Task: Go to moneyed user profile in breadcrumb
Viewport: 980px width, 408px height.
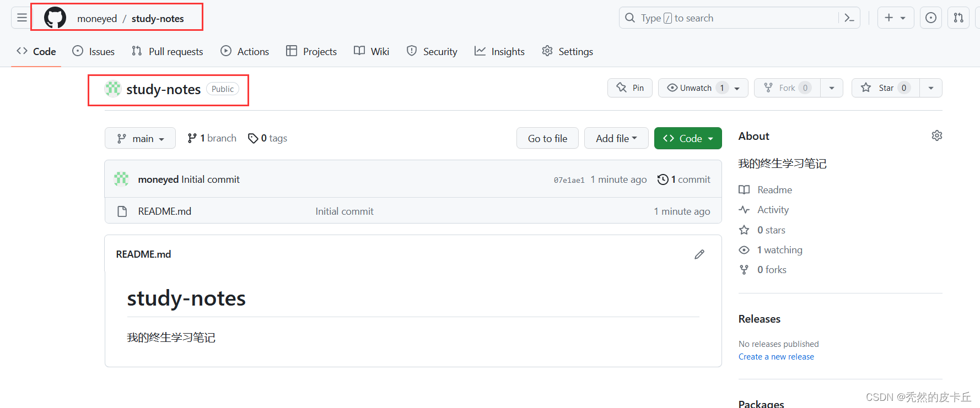Action: [x=97, y=19]
